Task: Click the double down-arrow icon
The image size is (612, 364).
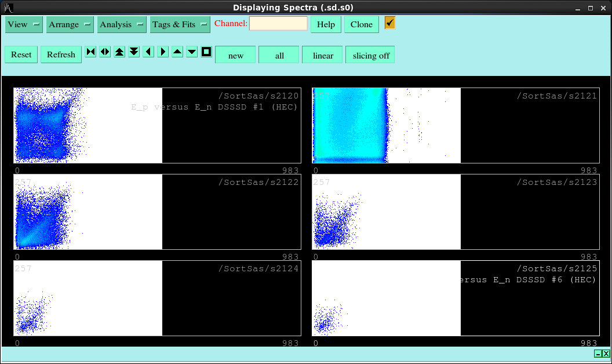Action: [134, 52]
